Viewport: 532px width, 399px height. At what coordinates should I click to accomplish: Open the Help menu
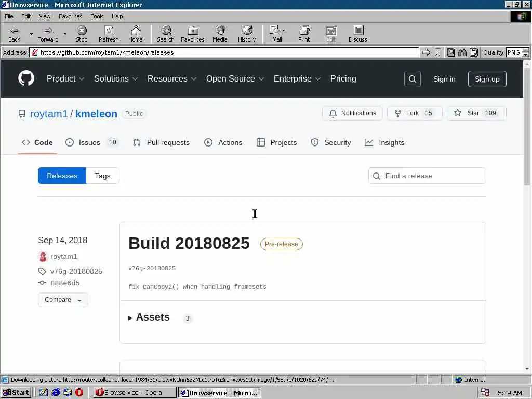click(117, 16)
